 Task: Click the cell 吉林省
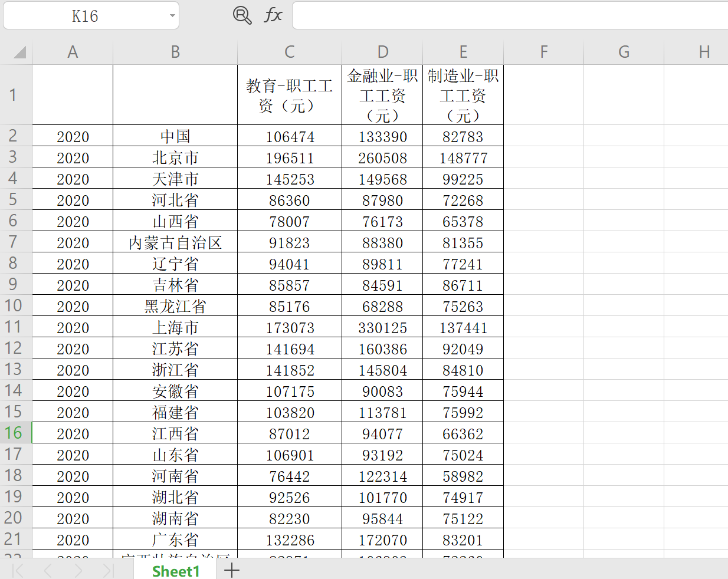[175, 285]
